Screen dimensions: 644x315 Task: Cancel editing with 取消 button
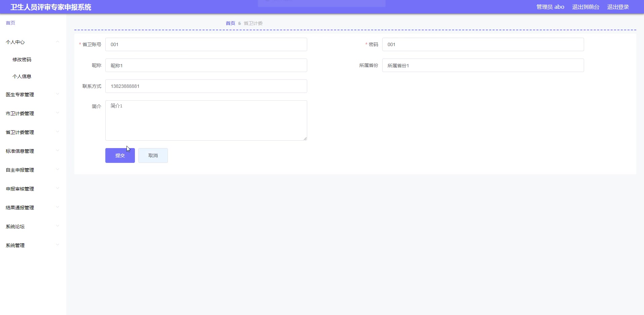[153, 155]
